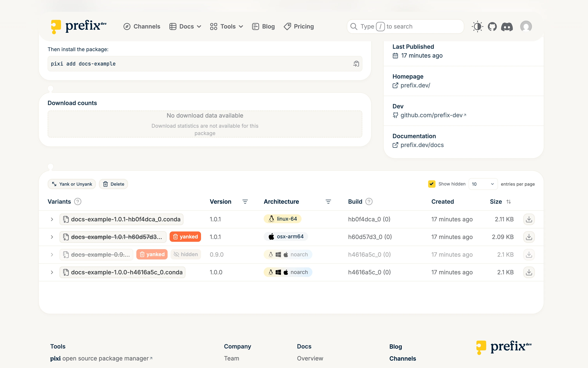Viewport: 588px width, 368px height.
Task: Click the hb0f4dca_0 (0) build cell
Action: click(369, 219)
